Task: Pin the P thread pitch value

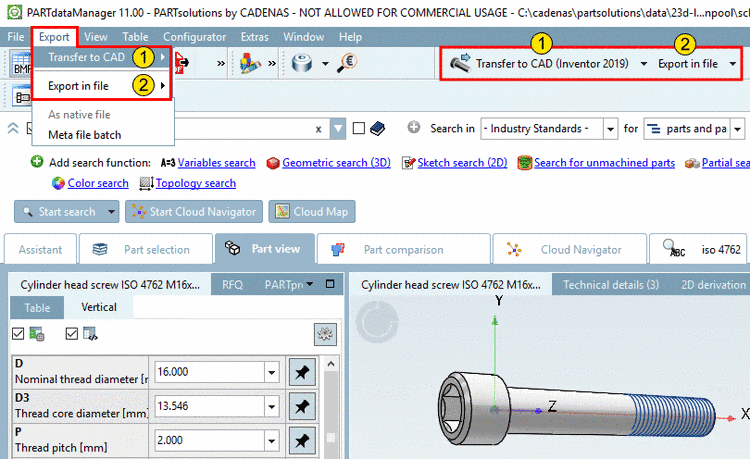Action: (302, 440)
